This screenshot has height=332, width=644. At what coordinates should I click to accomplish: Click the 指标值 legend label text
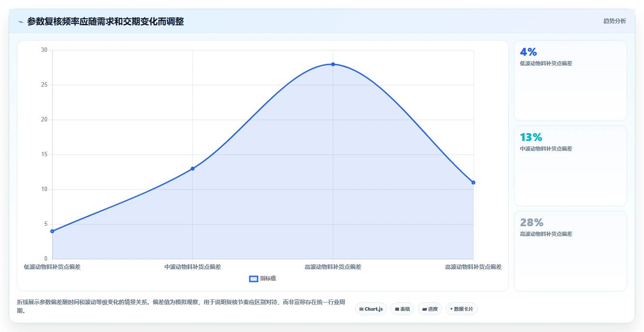268,278
